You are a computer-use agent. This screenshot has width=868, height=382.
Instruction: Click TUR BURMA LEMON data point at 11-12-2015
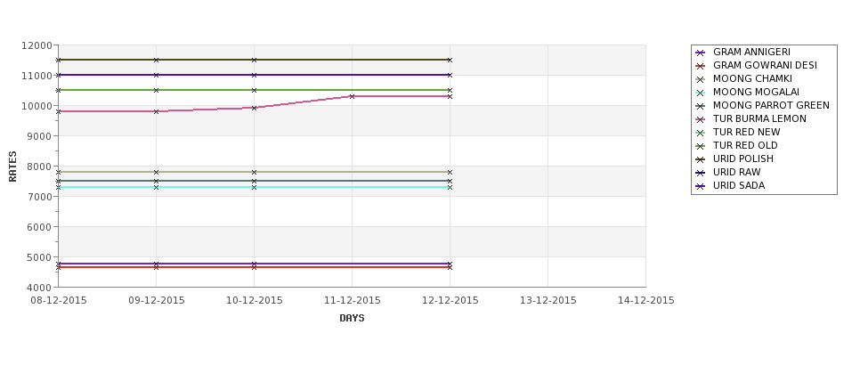tap(352, 96)
